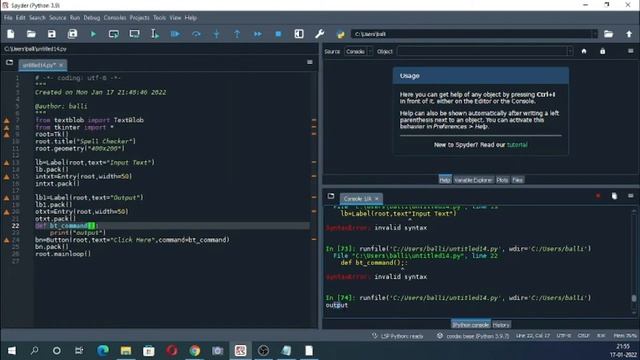Switch to the Plots tab
This screenshot has width=640, height=360.
pyautogui.click(x=502, y=180)
